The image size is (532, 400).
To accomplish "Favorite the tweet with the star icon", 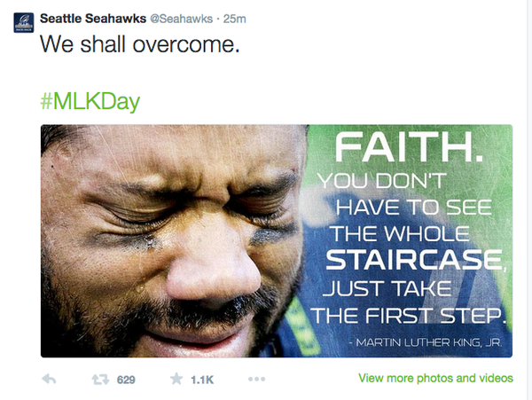I will (x=176, y=380).
